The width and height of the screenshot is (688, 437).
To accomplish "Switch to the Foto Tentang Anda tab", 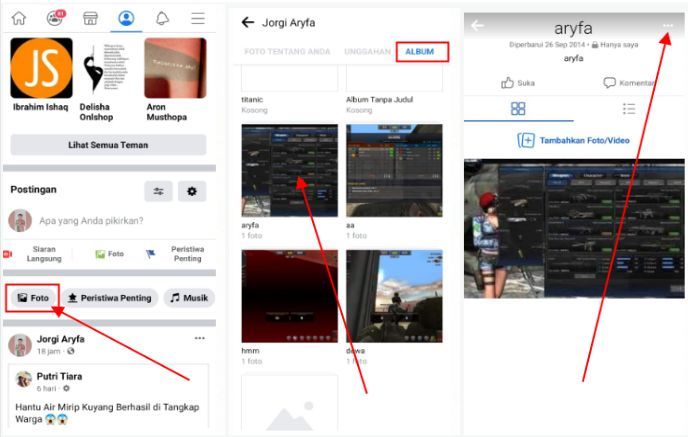I will tap(287, 52).
